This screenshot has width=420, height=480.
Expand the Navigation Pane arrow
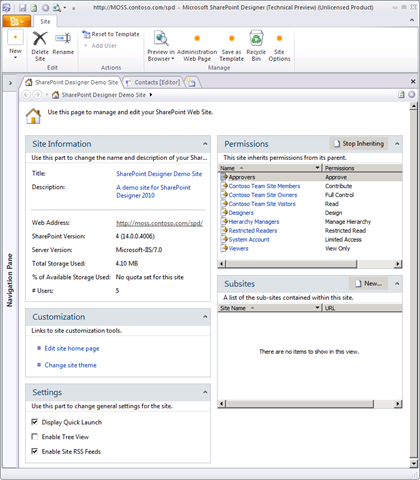point(10,83)
